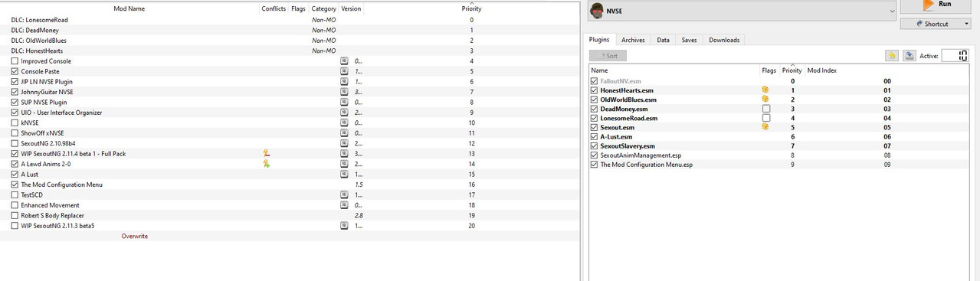Sort mod list by Version column header
The width and height of the screenshot is (980, 281).
point(351,8)
